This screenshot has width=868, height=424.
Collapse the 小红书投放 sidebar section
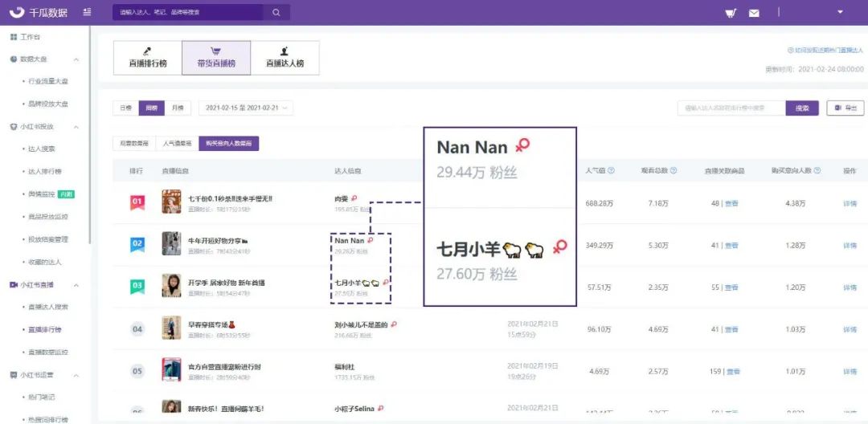(x=76, y=127)
